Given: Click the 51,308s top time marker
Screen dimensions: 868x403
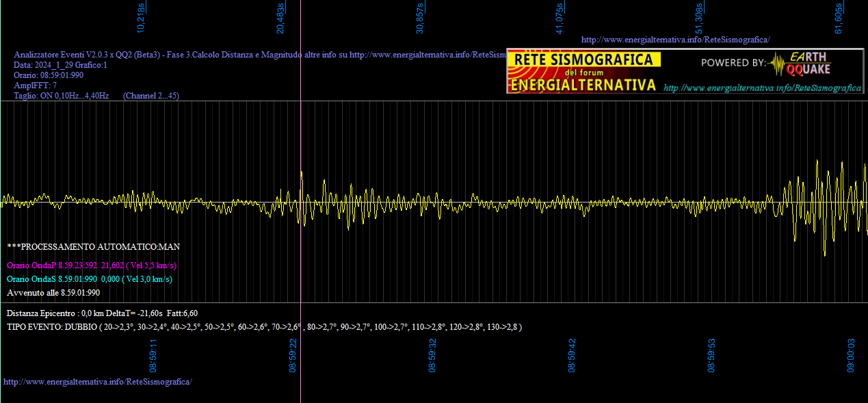Looking at the screenshot, I should coord(699,18).
